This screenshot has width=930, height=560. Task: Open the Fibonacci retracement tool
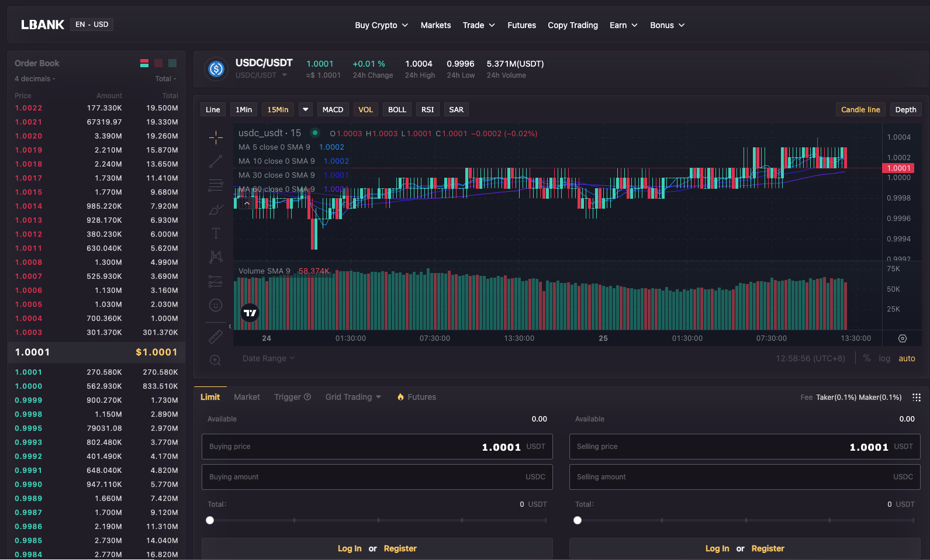click(x=216, y=185)
